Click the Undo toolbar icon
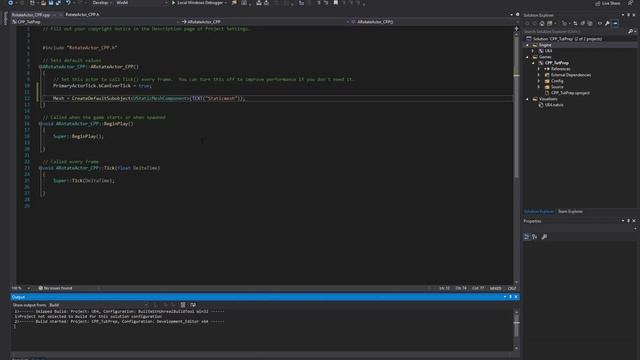Screen dimensions: 640x360 [68, 3]
